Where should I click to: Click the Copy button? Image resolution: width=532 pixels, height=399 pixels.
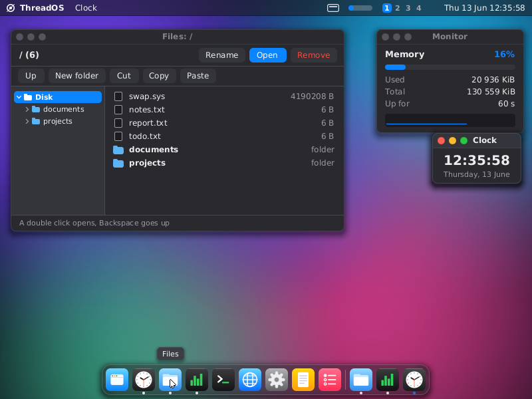tap(159, 76)
